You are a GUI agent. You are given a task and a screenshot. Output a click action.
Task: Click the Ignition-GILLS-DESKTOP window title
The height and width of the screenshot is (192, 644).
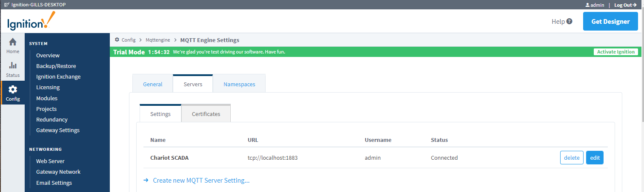coord(38,5)
